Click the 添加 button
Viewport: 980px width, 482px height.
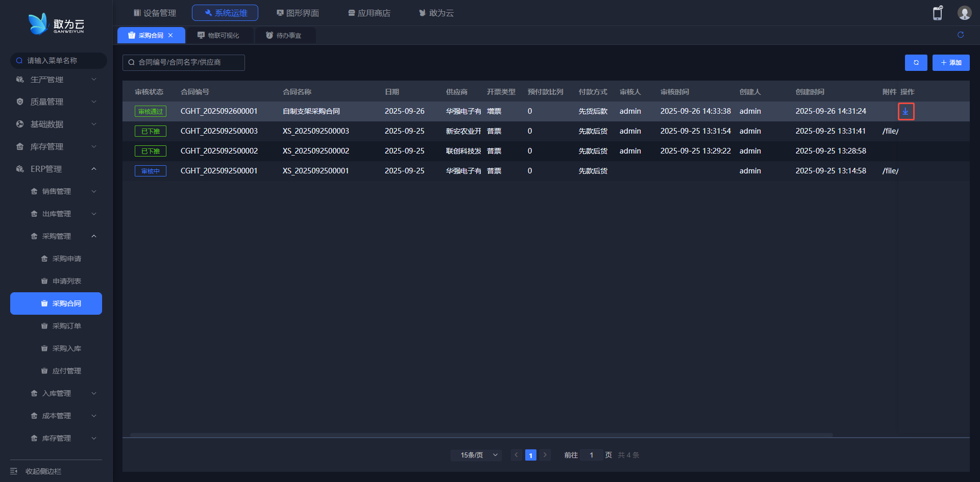(x=950, y=63)
